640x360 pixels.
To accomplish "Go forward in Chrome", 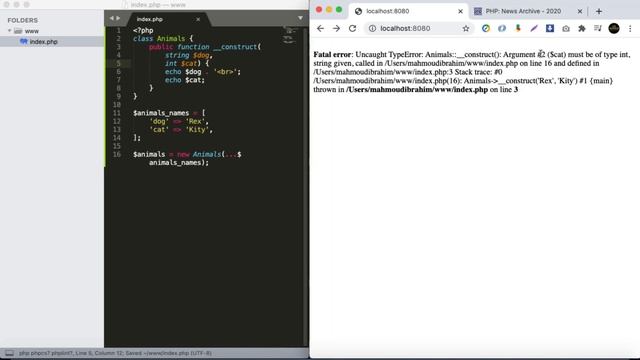I will tap(336, 28).
